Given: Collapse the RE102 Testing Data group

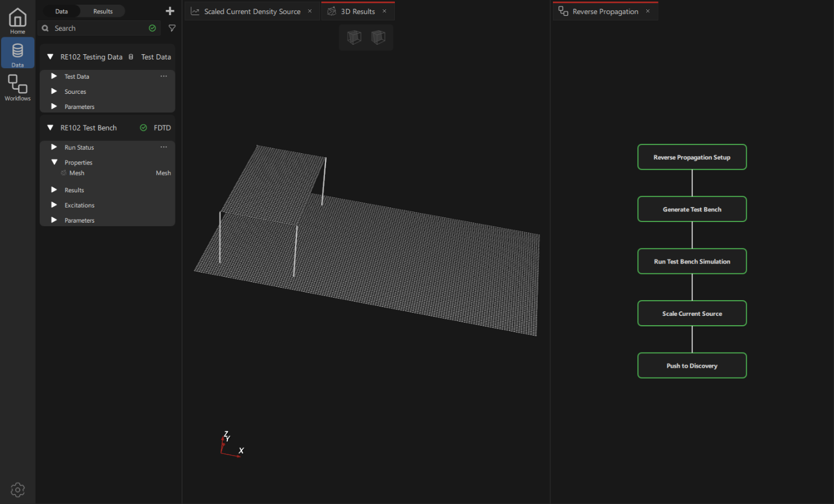Looking at the screenshot, I should (50, 57).
